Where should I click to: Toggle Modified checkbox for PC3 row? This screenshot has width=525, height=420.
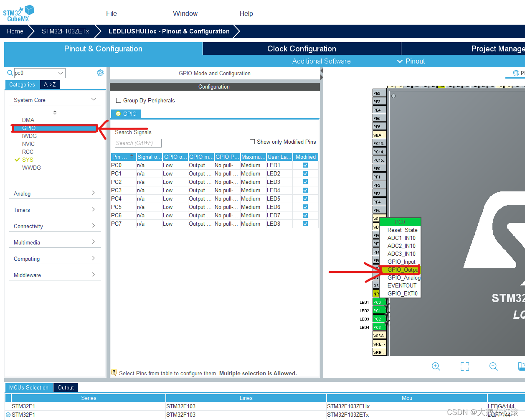[x=305, y=190]
